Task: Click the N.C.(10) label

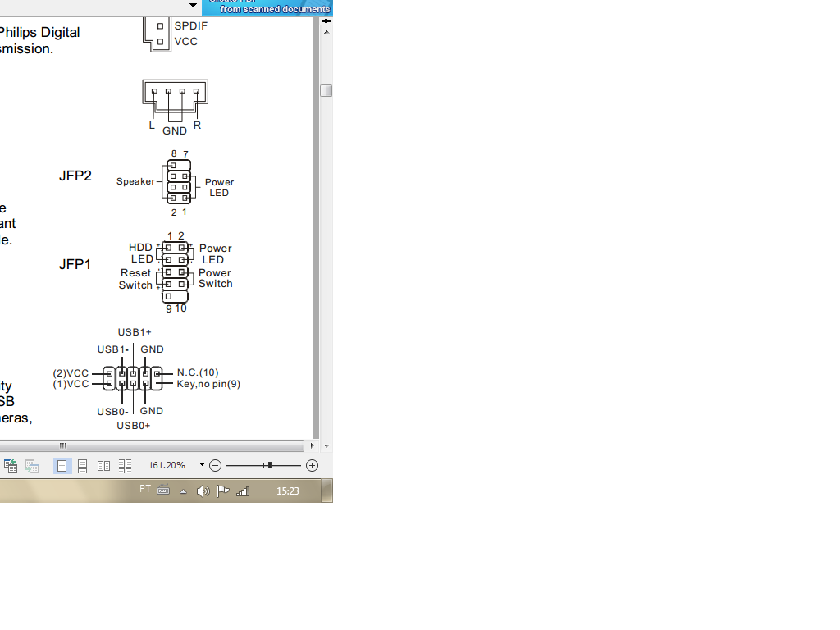Action: pos(198,372)
